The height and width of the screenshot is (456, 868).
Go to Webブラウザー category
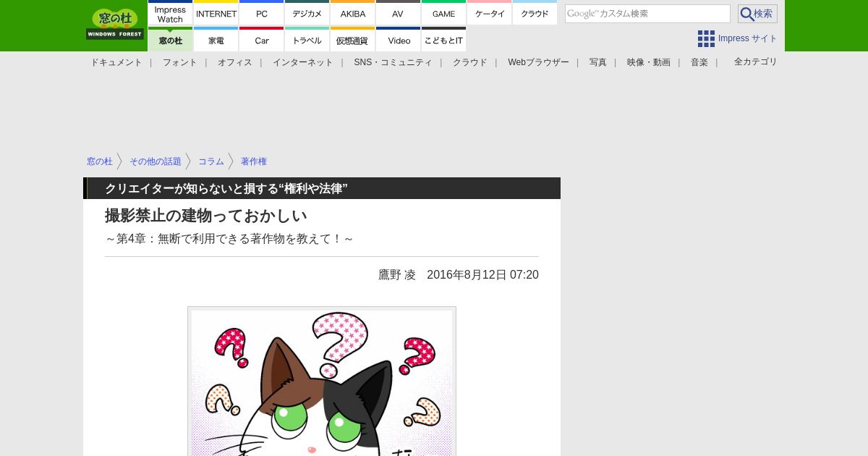pos(538,62)
